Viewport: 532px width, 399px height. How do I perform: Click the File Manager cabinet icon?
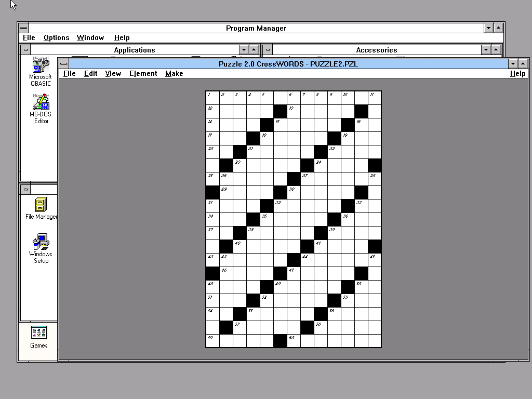(41, 205)
